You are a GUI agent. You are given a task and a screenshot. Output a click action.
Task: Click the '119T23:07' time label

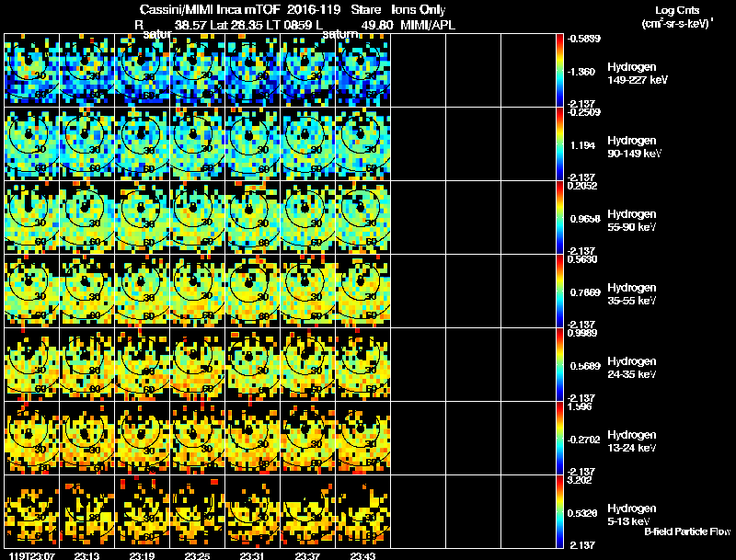click(x=32, y=556)
